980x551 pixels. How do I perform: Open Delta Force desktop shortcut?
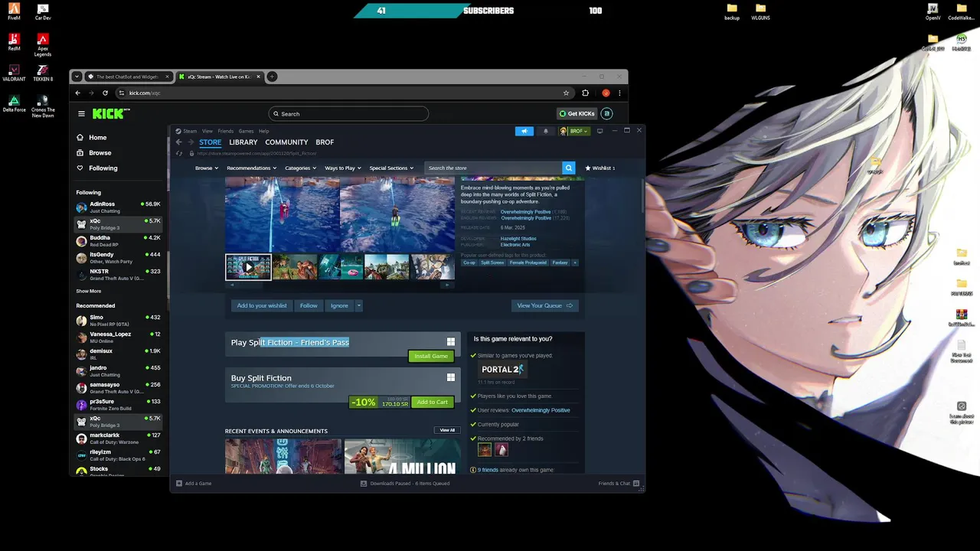[14, 103]
